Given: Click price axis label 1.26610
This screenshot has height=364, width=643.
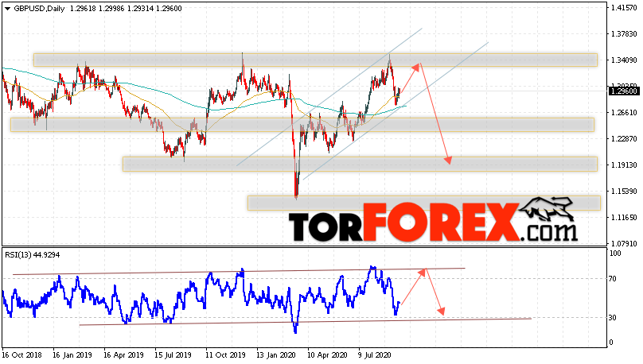Looking at the screenshot, I should point(624,113).
